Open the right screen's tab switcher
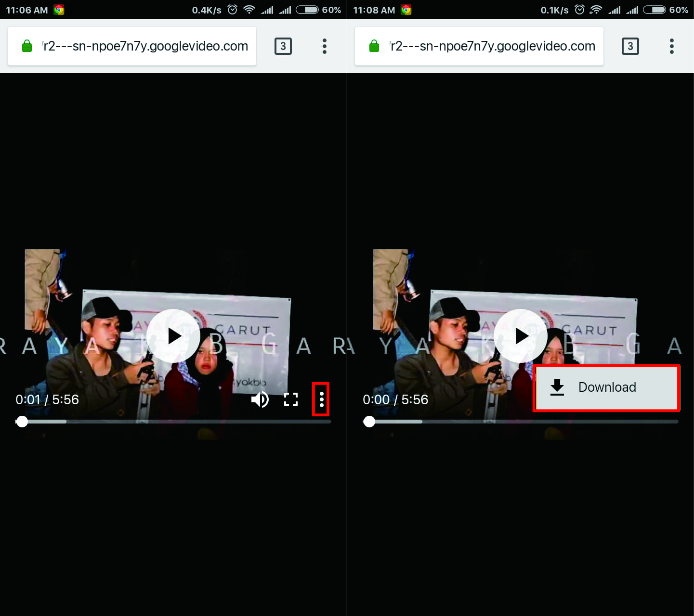This screenshot has width=694, height=616. [x=630, y=46]
